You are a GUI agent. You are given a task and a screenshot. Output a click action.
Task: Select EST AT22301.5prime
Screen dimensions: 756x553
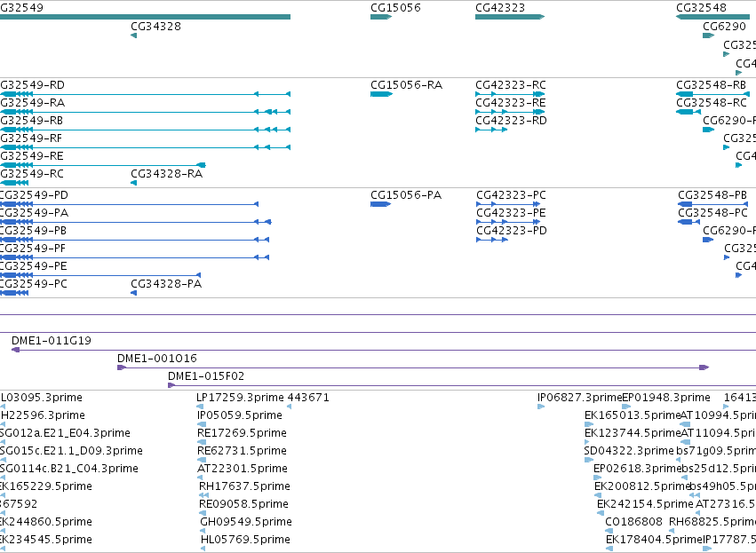(x=243, y=470)
